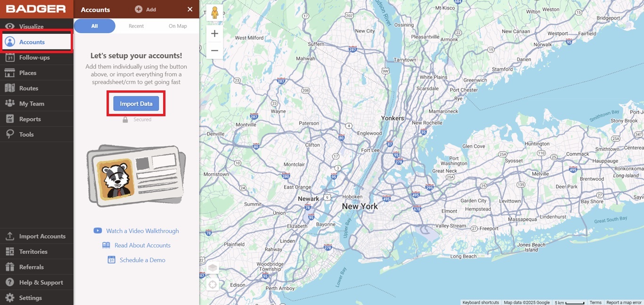Open the Territories grid icon
The width and height of the screenshot is (644, 305).
[10, 252]
